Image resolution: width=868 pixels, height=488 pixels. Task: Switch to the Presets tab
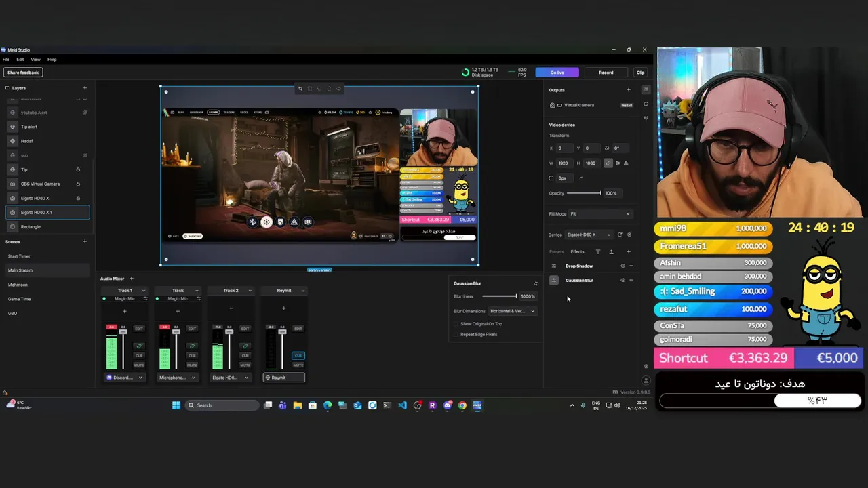tap(556, 252)
